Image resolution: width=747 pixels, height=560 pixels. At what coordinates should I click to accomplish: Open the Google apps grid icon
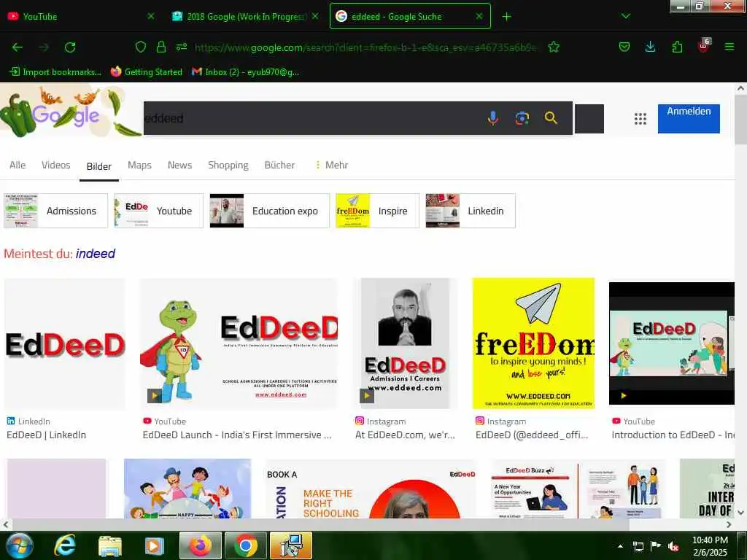coord(640,119)
